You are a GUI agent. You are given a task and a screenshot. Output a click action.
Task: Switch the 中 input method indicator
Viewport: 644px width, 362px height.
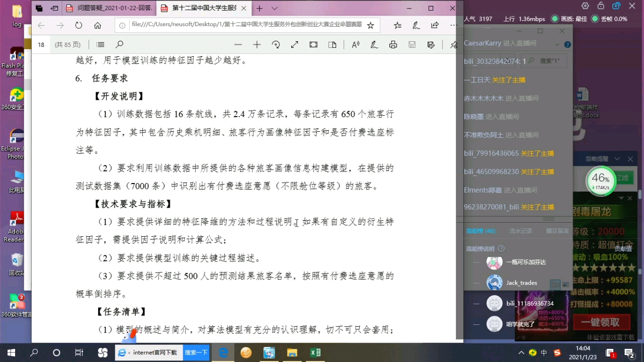(544, 353)
